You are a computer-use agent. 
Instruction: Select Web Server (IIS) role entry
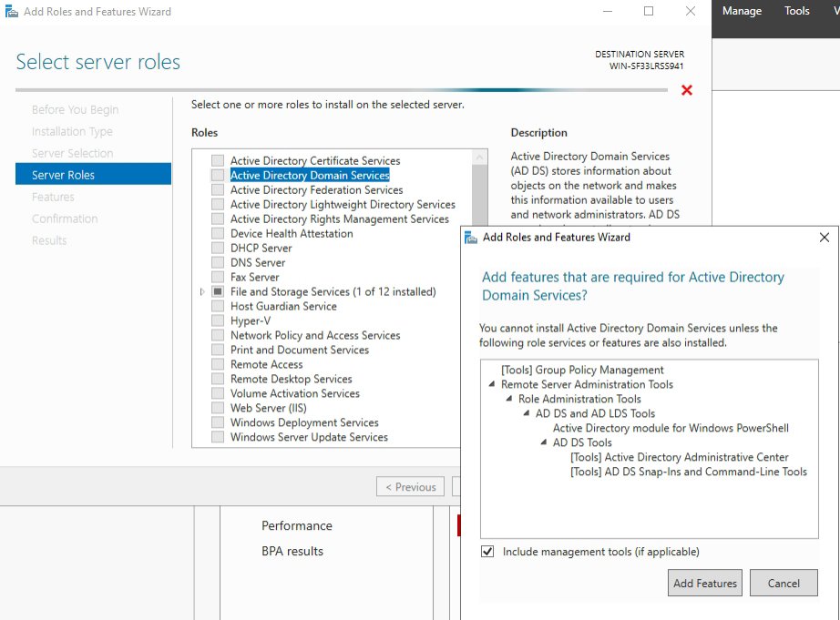(268, 408)
